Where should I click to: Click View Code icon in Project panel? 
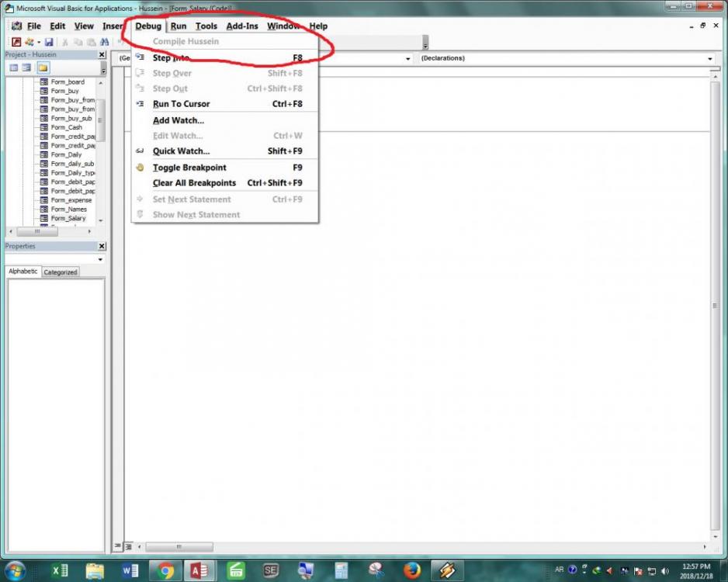click(x=12, y=68)
